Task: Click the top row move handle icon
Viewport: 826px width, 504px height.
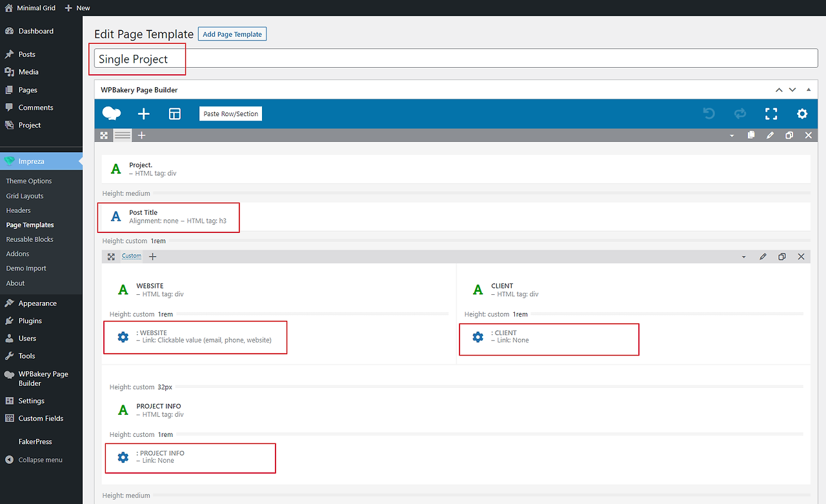Action: pyautogui.click(x=104, y=136)
